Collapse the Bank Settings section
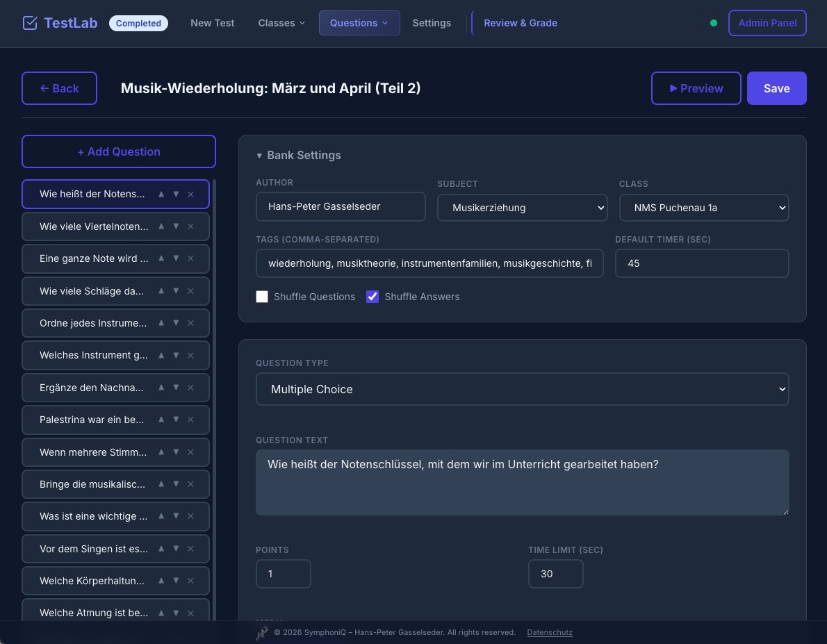The width and height of the screenshot is (827, 644). [x=299, y=155]
